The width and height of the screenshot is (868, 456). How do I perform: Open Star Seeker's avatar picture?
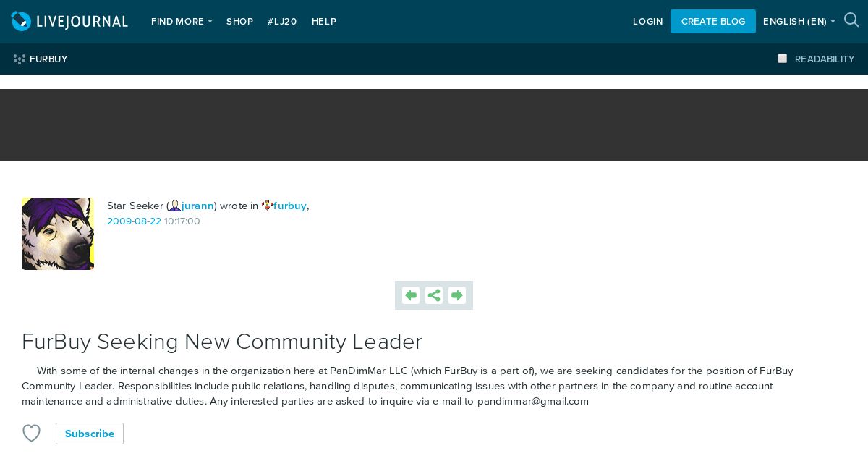[x=58, y=234]
